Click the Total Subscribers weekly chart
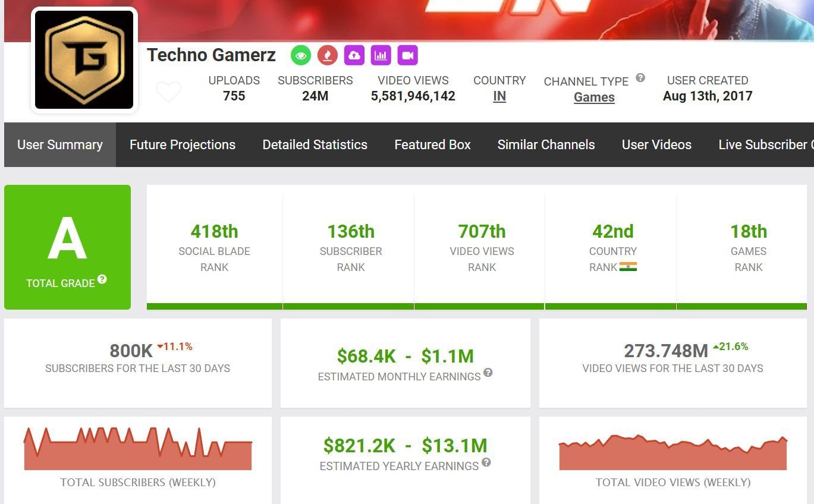 coord(138,449)
